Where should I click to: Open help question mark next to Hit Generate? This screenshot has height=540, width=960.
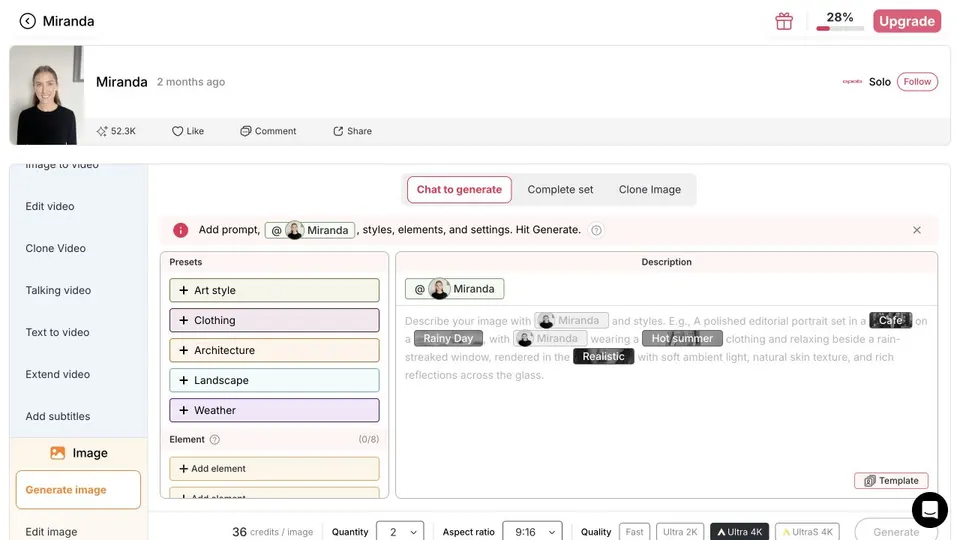point(596,230)
